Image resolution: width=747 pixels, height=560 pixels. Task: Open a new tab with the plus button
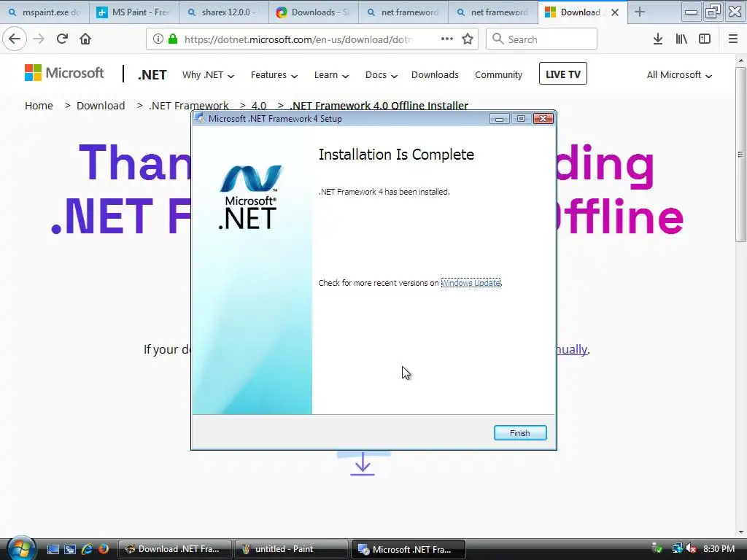[x=640, y=12]
